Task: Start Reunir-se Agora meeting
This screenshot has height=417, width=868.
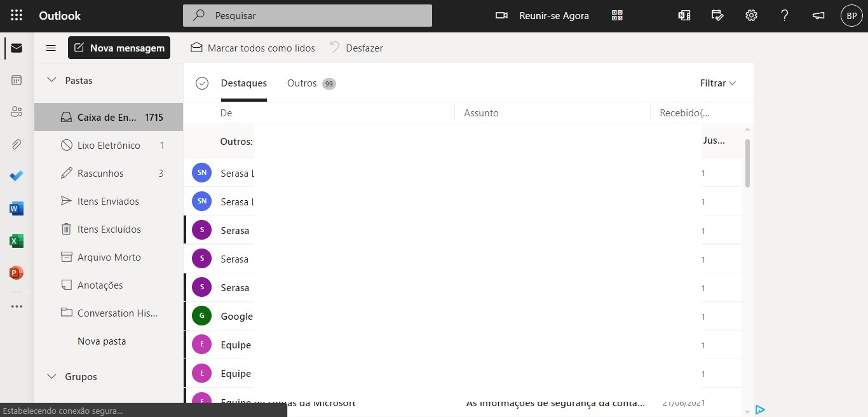Action: tap(543, 15)
